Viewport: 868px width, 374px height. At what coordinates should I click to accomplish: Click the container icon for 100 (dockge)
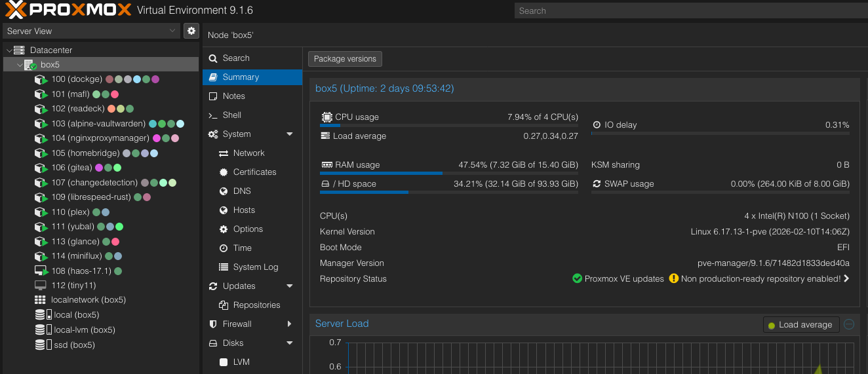coord(41,79)
